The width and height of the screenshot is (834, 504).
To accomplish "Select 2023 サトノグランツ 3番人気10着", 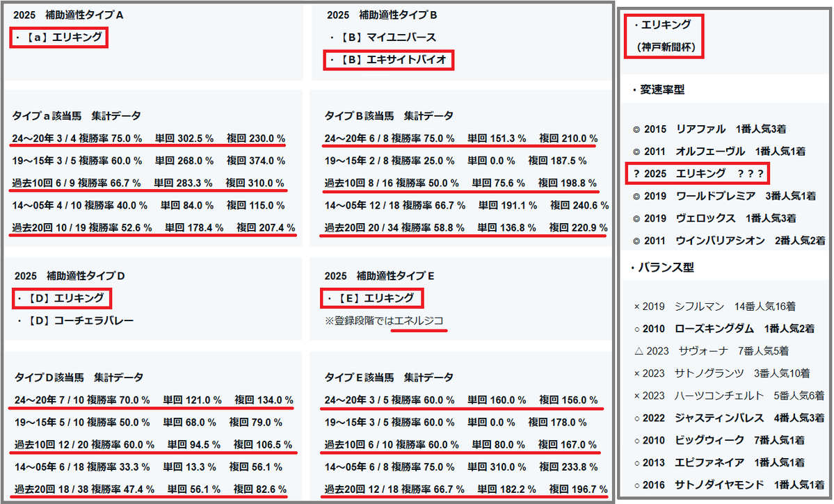I will 722,374.
